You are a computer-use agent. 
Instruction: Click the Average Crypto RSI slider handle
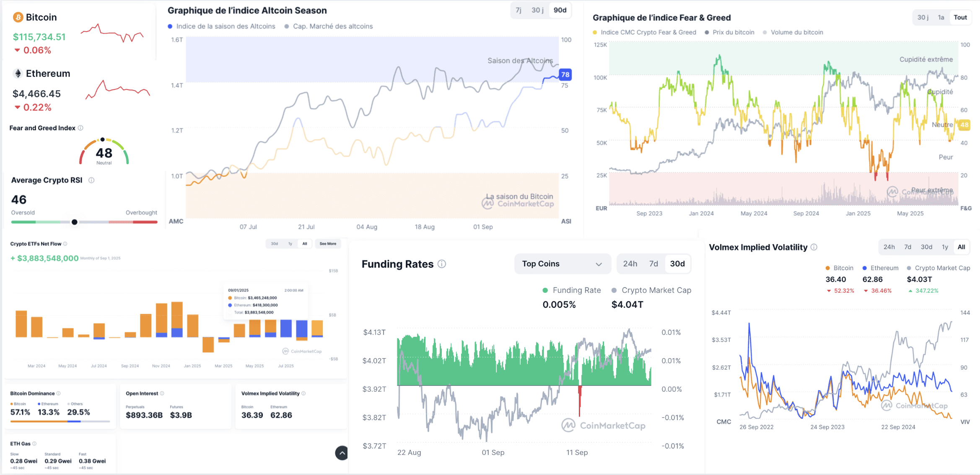[x=75, y=222]
